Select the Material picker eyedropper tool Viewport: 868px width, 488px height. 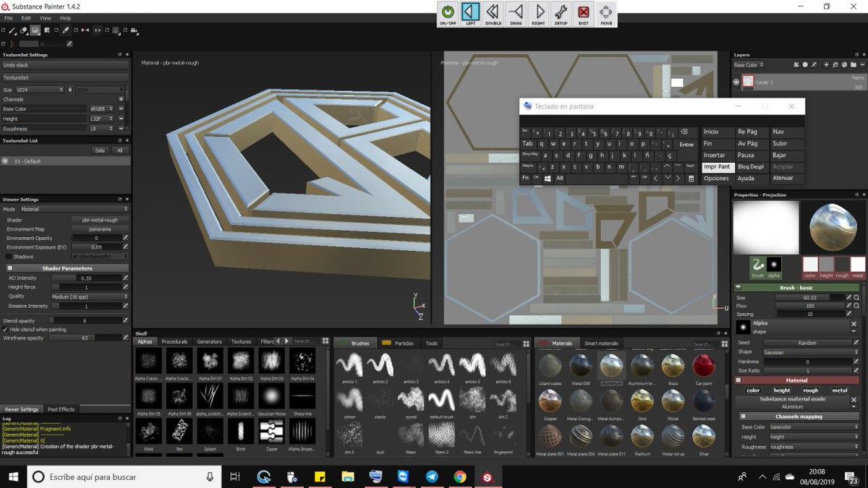point(66,30)
